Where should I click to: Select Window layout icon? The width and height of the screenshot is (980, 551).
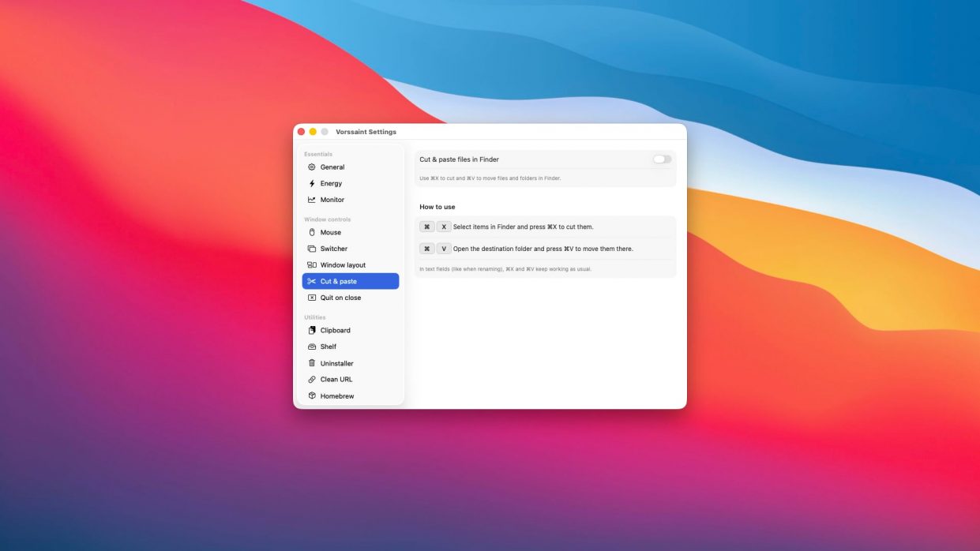[x=312, y=265]
